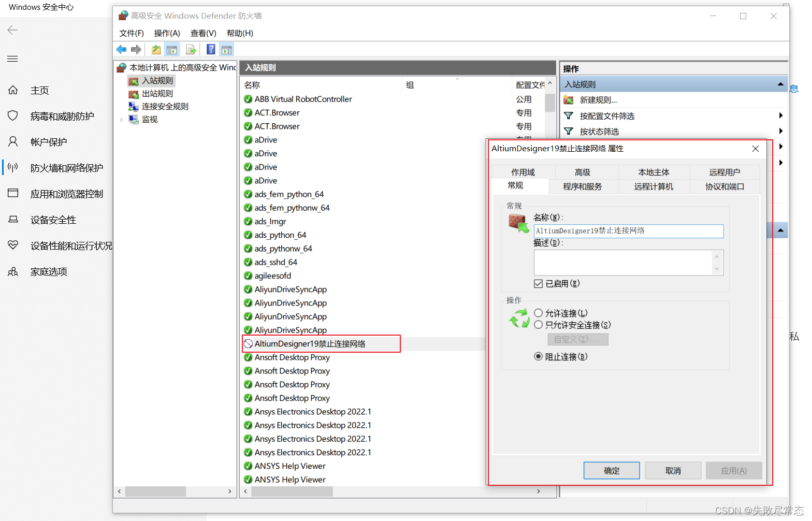The width and height of the screenshot is (812, 521).
Task: Select the ads_lmgr rule
Action: 270,222
